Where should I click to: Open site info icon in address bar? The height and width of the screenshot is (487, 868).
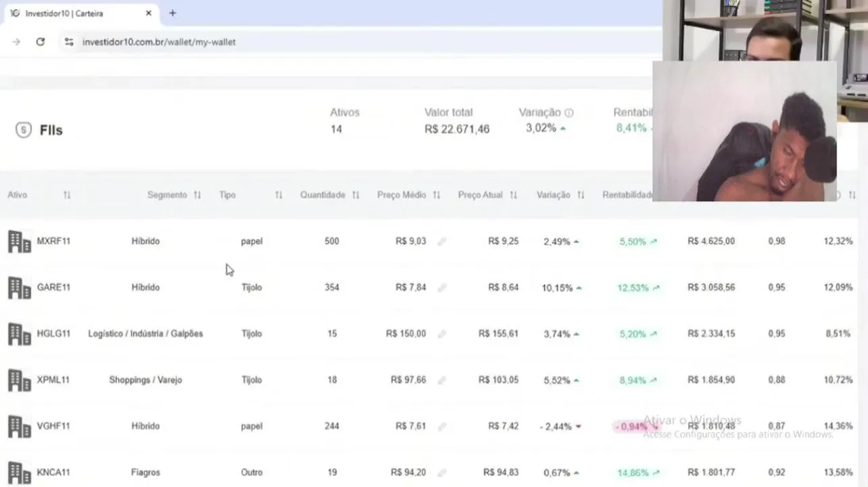[69, 42]
